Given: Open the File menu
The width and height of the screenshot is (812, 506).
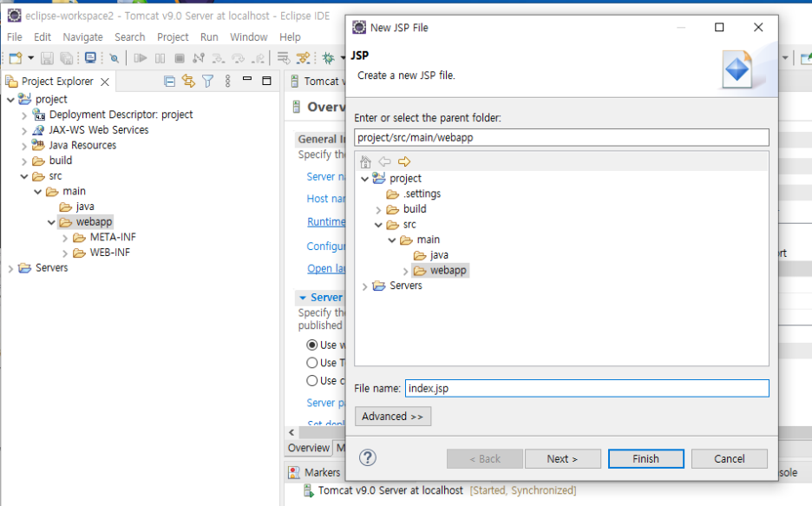Looking at the screenshot, I should pyautogui.click(x=15, y=36).
